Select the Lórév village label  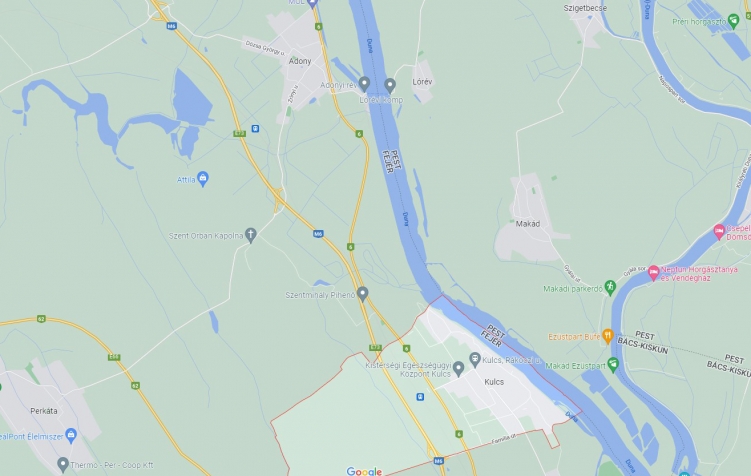click(x=422, y=82)
